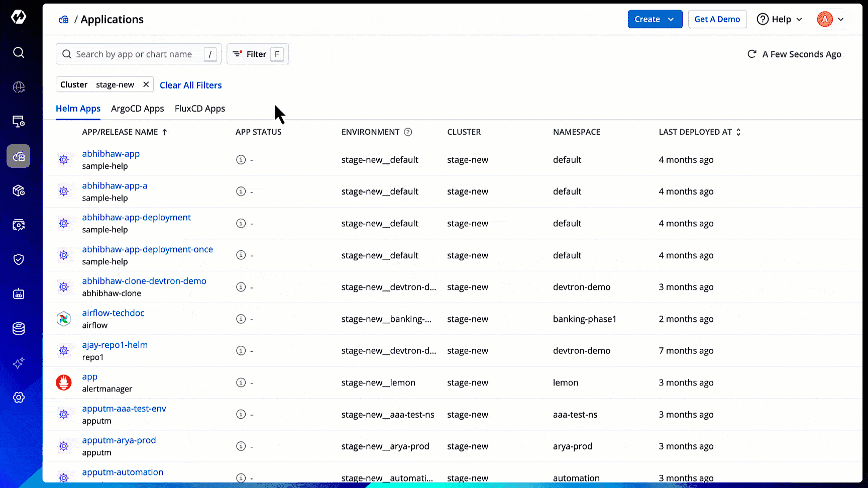868x488 pixels.
Task: Expand the Help dropdown menu
Action: click(x=779, y=19)
